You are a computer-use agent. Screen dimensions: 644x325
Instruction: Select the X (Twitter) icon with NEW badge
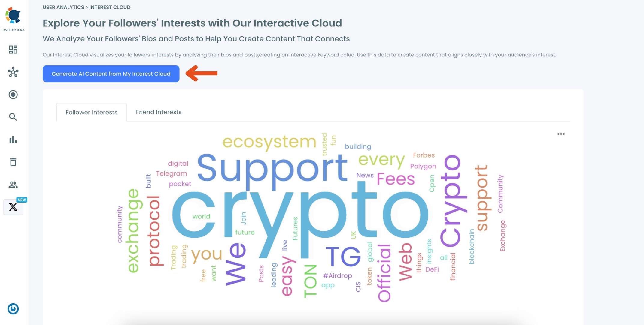(13, 207)
